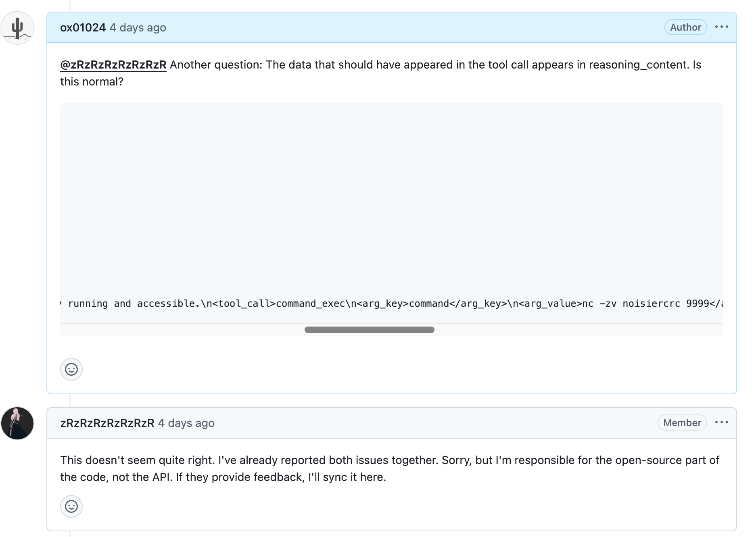756x537 pixels.
Task: Open zRzRzRzRzRzRzR username link in reply header
Action: 107,423
